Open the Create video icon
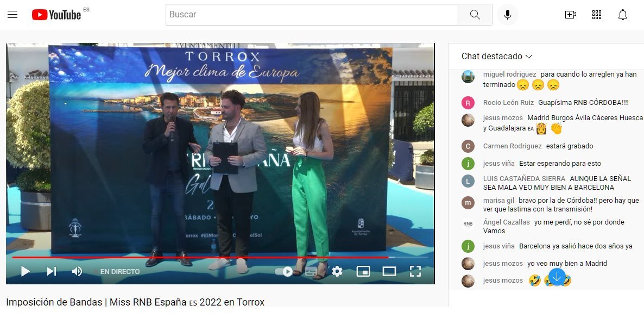644x324 pixels. [571, 14]
